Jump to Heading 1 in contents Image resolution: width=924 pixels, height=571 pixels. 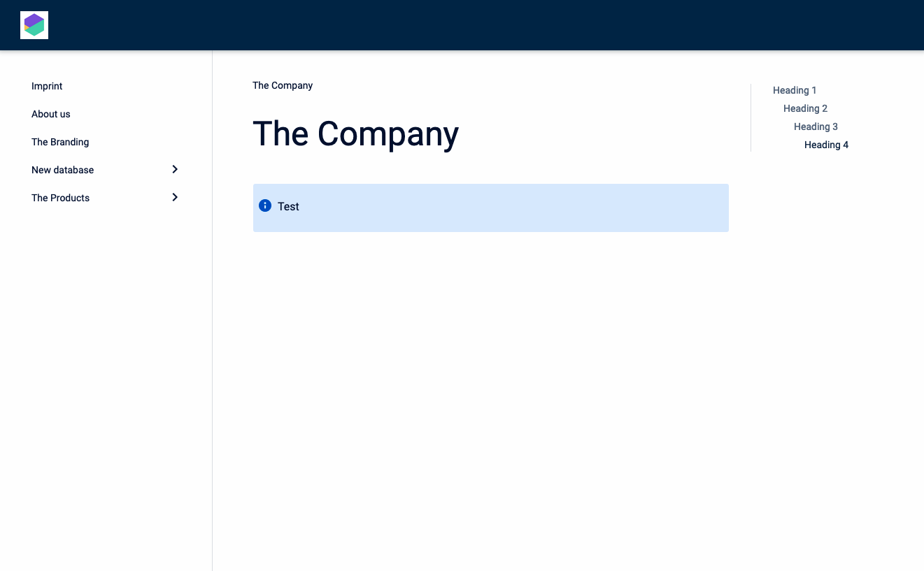click(x=795, y=90)
